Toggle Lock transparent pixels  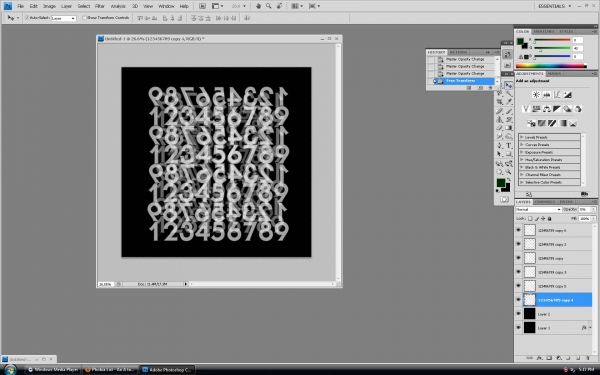pos(530,218)
